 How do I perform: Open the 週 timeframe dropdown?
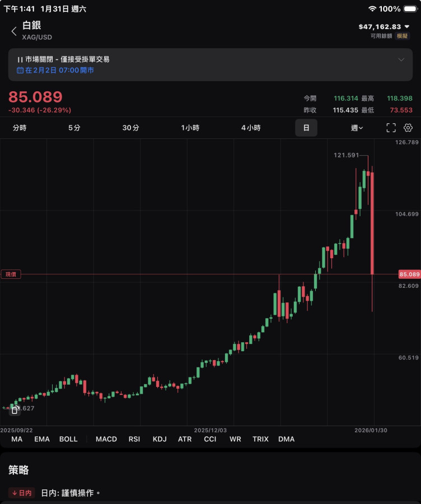click(x=357, y=128)
